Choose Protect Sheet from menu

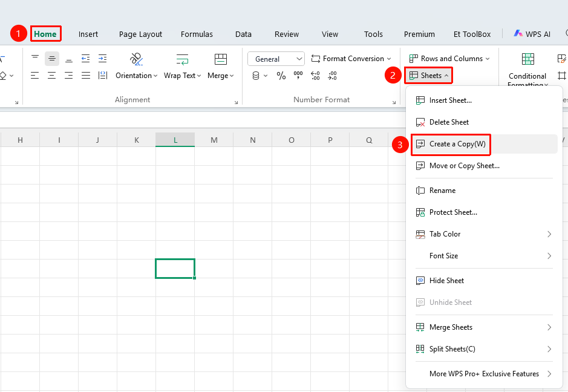coord(483,212)
